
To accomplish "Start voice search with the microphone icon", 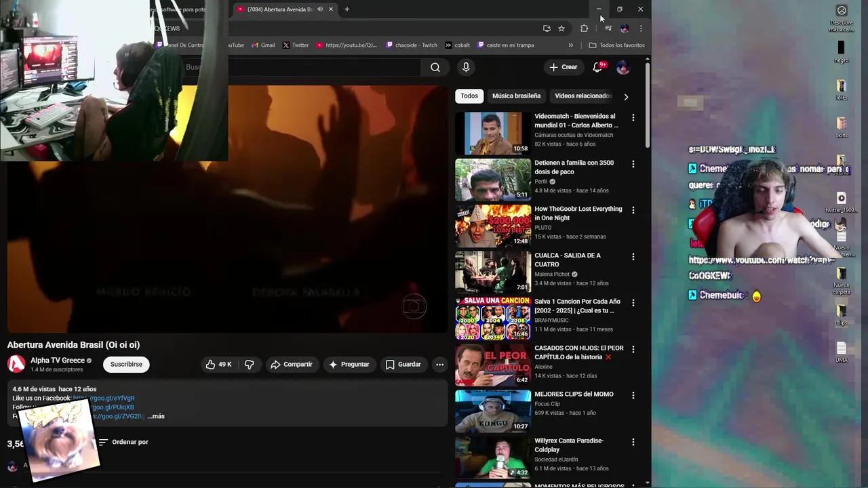I will [466, 67].
